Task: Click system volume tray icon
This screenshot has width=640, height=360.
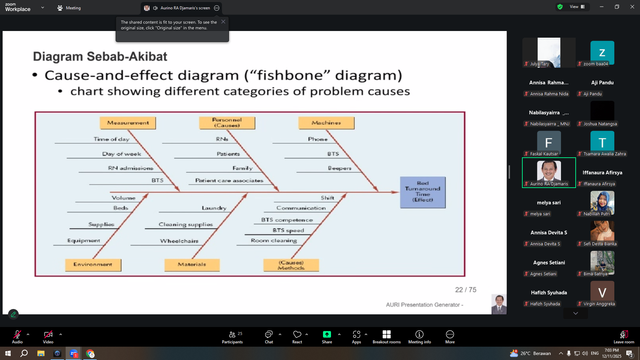Action: point(585,353)
